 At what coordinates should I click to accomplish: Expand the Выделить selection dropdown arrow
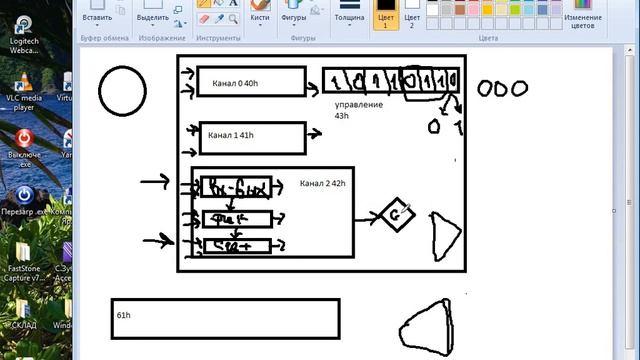click(x=153, y=25)
